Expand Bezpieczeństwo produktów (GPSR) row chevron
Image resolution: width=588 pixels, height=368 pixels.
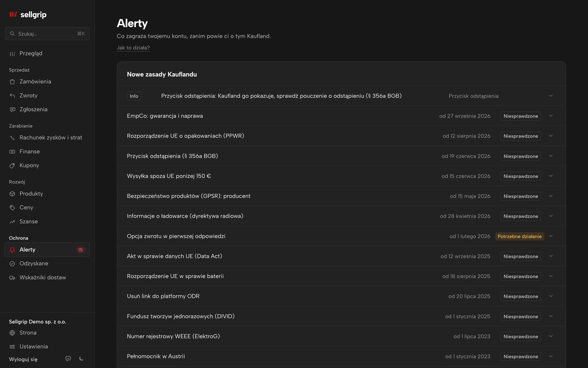pos(551,196)
